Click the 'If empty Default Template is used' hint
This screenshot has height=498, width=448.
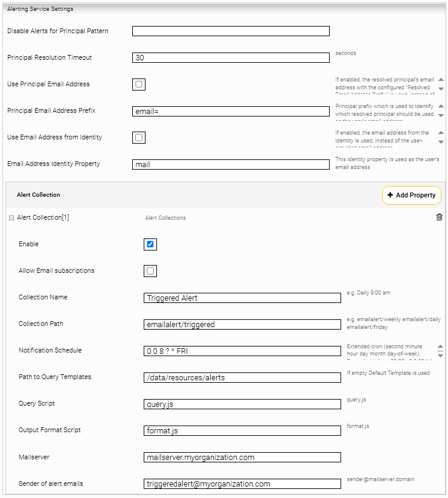click(x=388, y=373)
